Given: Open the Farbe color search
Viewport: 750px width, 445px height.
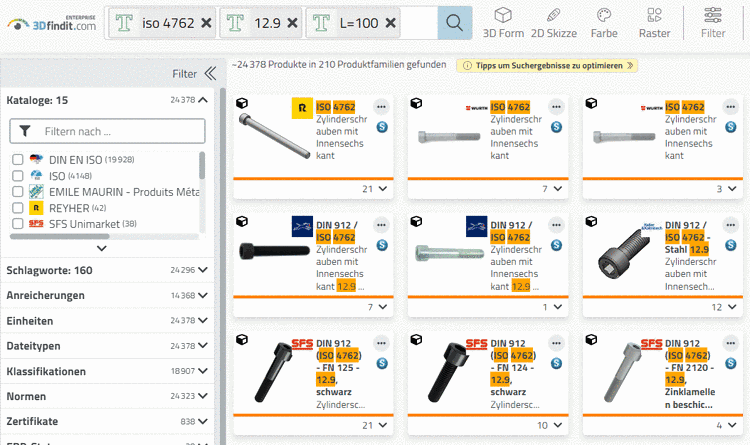Looking at the screenshot, I should (x=604, y=23).
